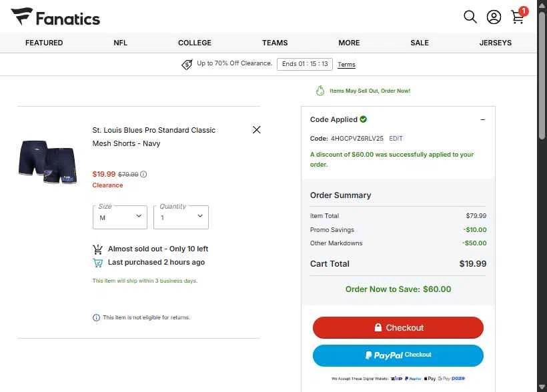Open the Quantity dropdown

tap(181, 217)
